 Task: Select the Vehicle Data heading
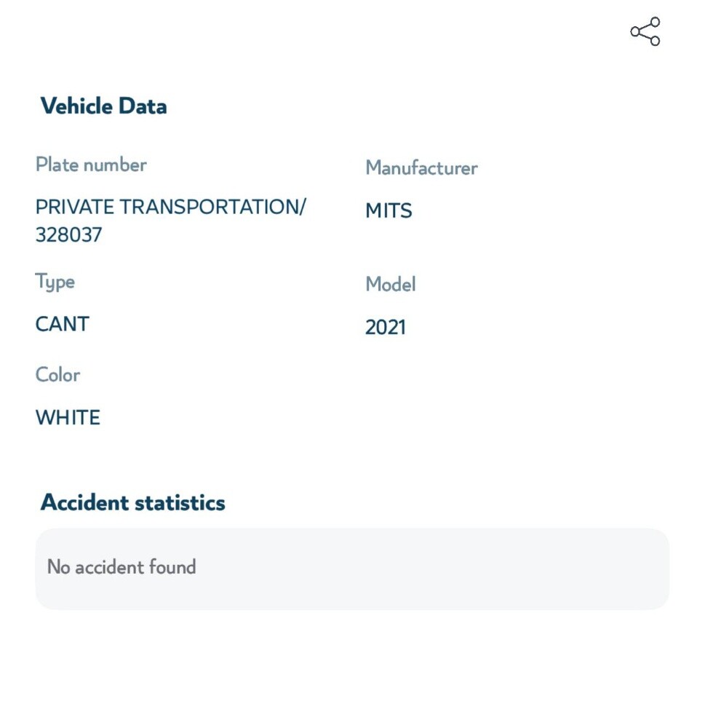103,106
